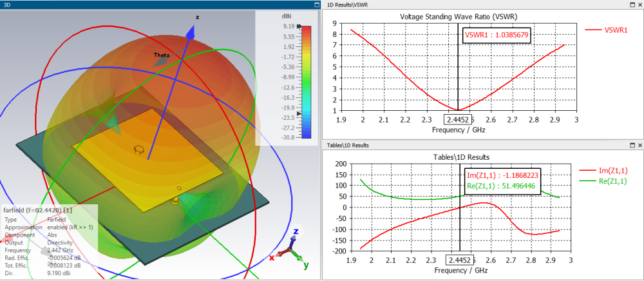This screenshot has width=644, height=281.
Task: Select the Im(Z1,1) legend entry
Action: click(603, 170)
